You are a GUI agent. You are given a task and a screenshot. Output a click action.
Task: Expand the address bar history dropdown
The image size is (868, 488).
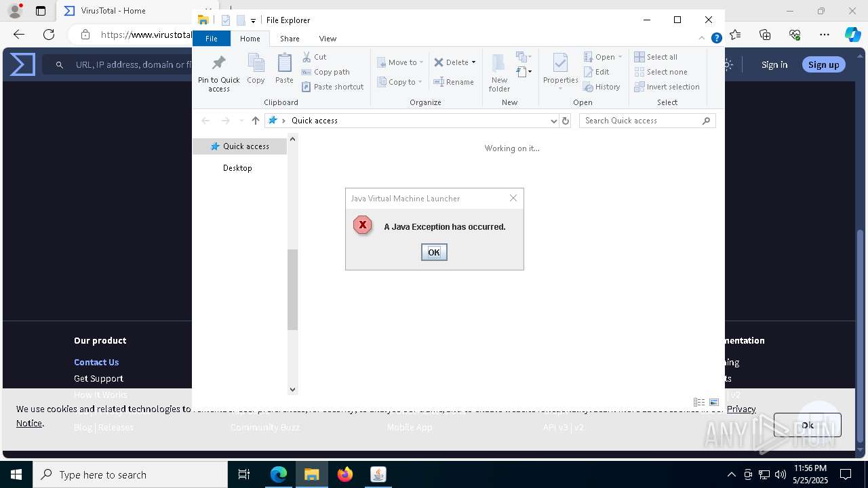pyautogui.click(x=553, y=121)
